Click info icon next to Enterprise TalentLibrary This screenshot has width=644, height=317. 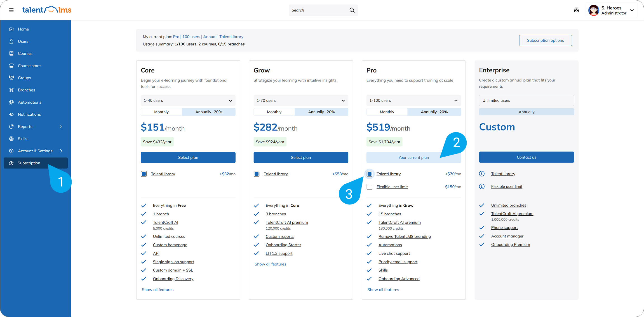pos(482,174)
